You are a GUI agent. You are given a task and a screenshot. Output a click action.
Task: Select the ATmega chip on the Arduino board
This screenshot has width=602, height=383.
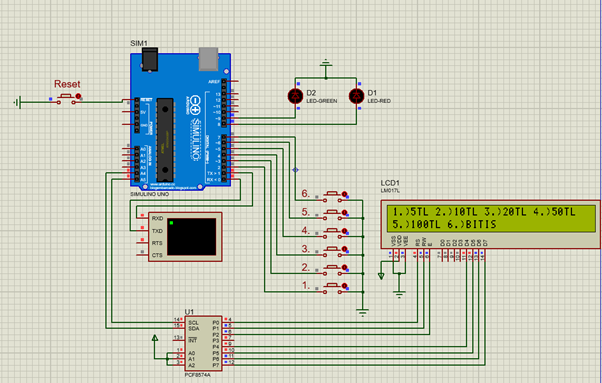[165, 140]
